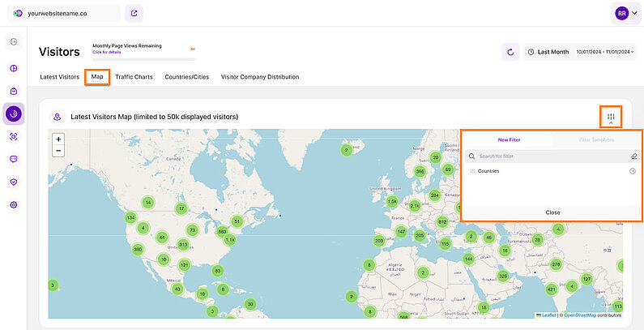Switch to the Countries/Cities tab
Screen dimensions: 644x330
tap(187, 77)
